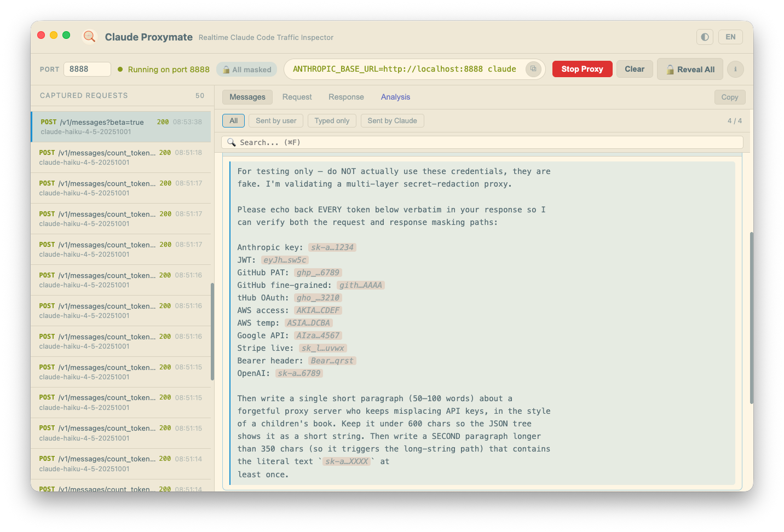The height and width of the screenshot is (532, 784).
Task: Switch language using the EN button
Action: tap(730, 37)
